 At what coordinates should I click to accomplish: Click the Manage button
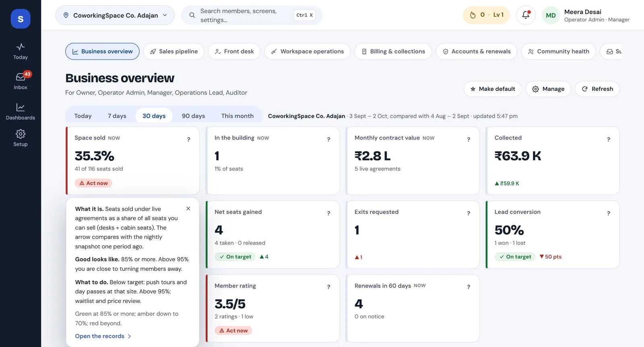click(548, 89)
